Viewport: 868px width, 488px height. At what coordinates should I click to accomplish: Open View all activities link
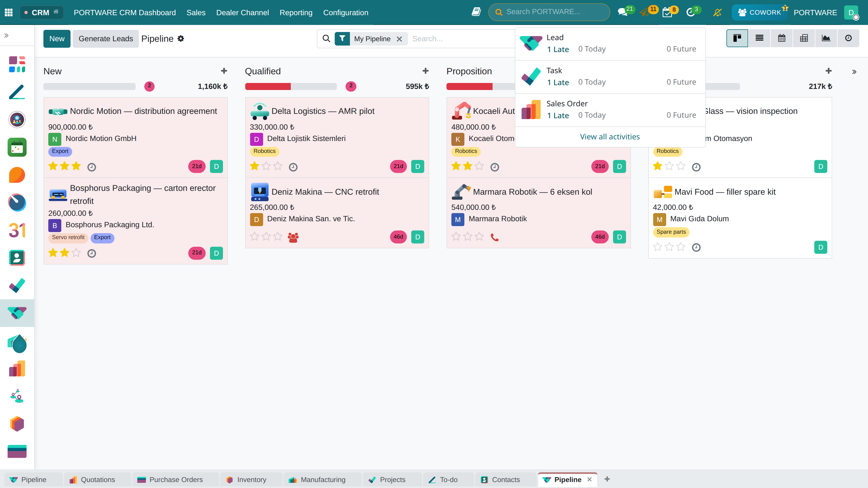(609, 136)
